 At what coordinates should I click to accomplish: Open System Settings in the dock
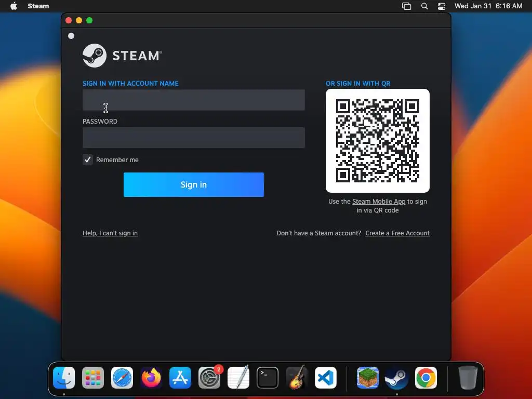coord(209,378)
